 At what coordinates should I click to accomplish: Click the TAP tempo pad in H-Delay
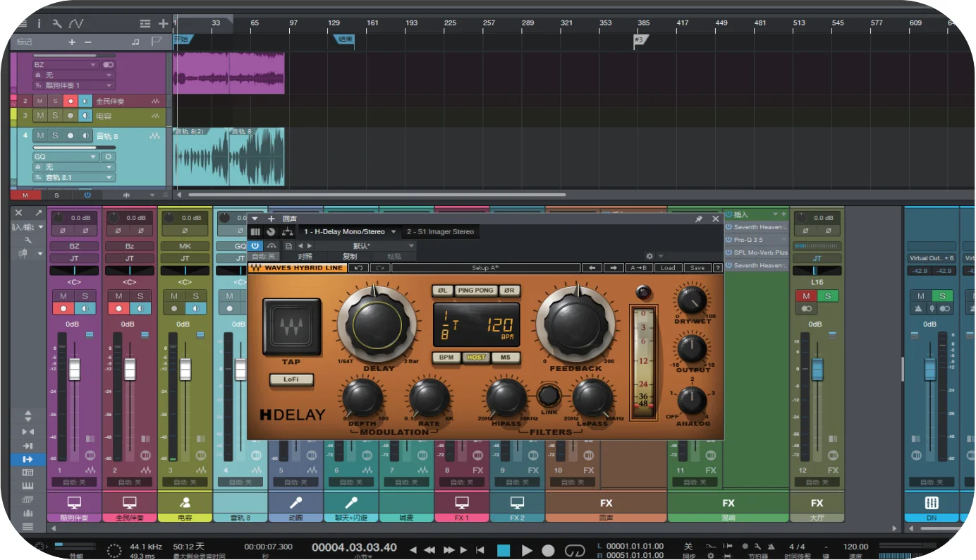click(x=291, y=326)
